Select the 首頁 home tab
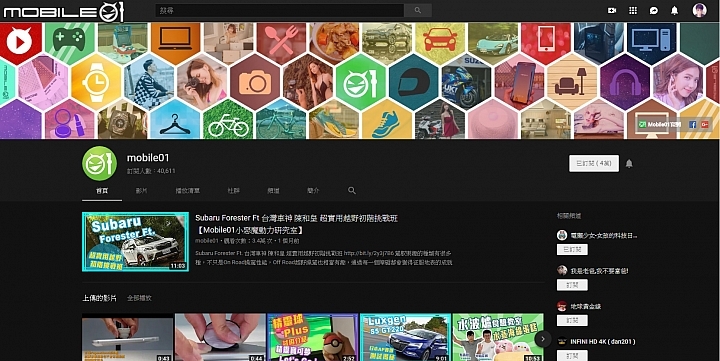Viewport: 720px width, 361px height. click(x=102, y=191)
